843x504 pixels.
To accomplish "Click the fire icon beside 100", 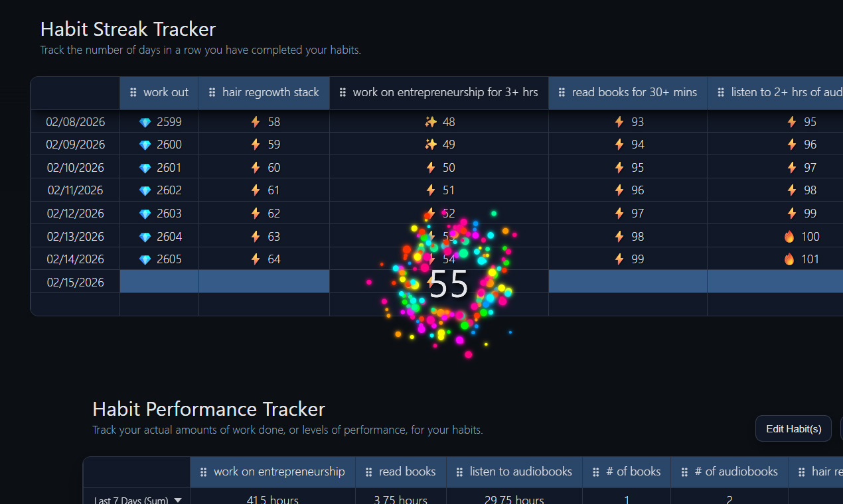I will pyautogui.click(x=789, y=237).
